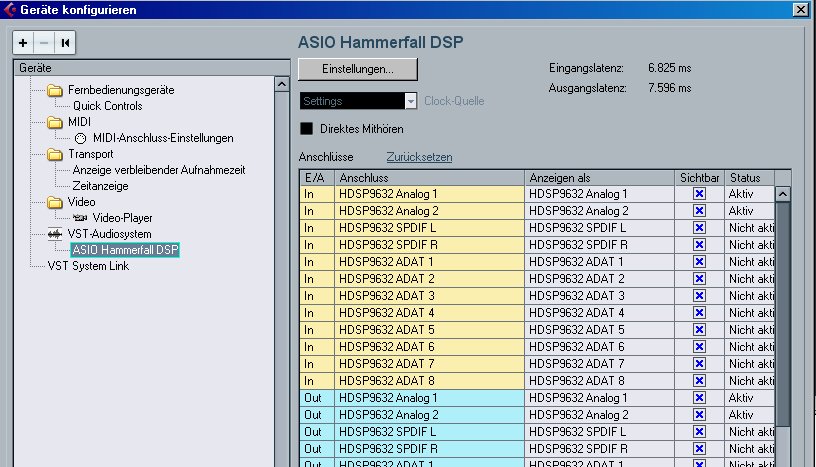Click the reset-to-start arrow button

[65, 43]
